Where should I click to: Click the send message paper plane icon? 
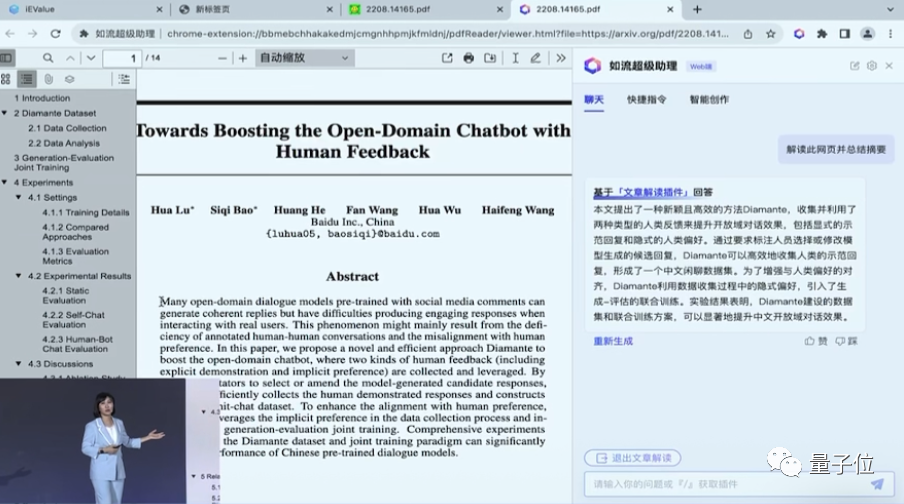coord(877,484)
